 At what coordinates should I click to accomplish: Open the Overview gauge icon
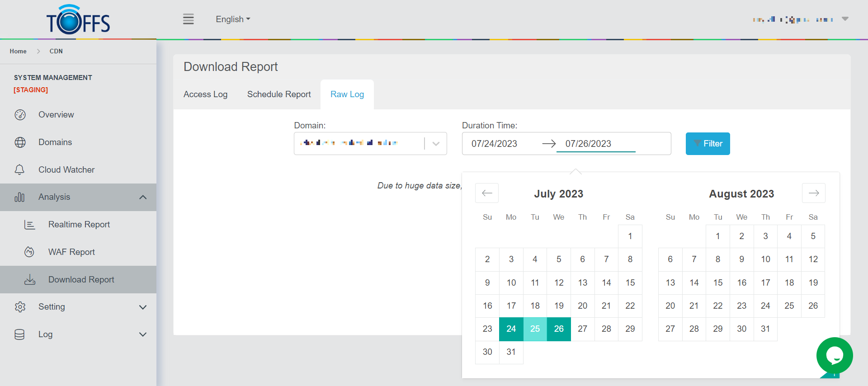[20, 115]
